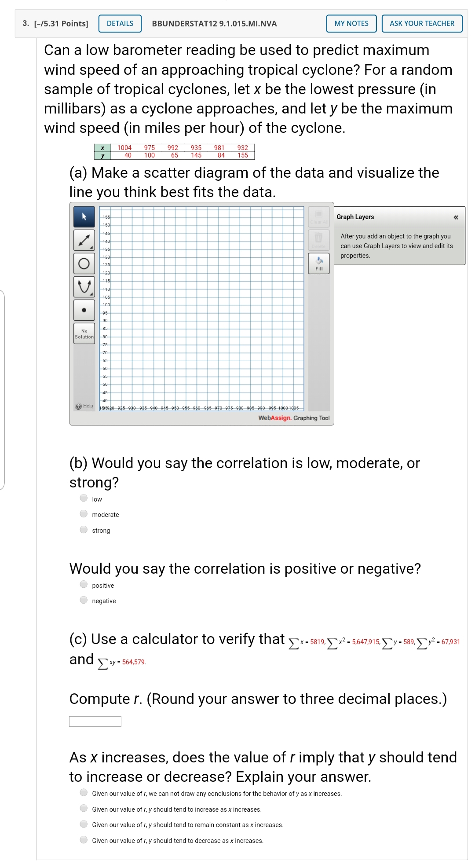Click the Delete trash icon
The image size is (475, 868).
(319, 240)
